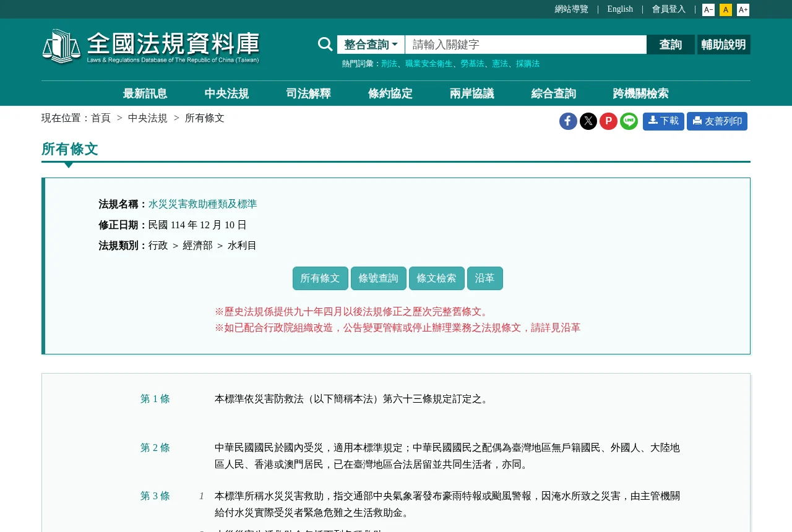Click the 所有條文 page heading
The image size is (792, 532).
(70, 149)
